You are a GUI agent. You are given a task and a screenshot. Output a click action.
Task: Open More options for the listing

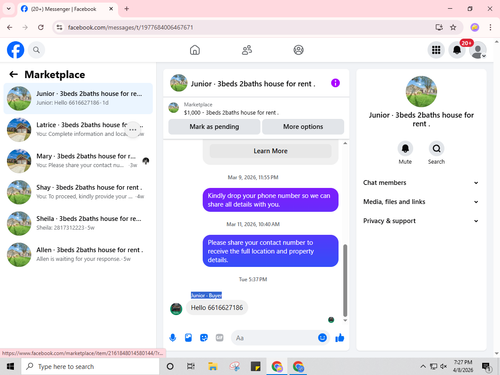[x=303, y=127]
